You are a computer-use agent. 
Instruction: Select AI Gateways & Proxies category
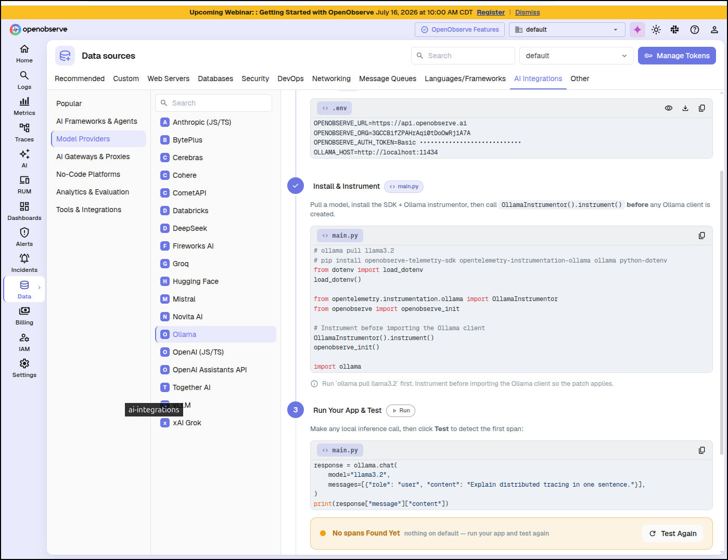coord(98,157)
